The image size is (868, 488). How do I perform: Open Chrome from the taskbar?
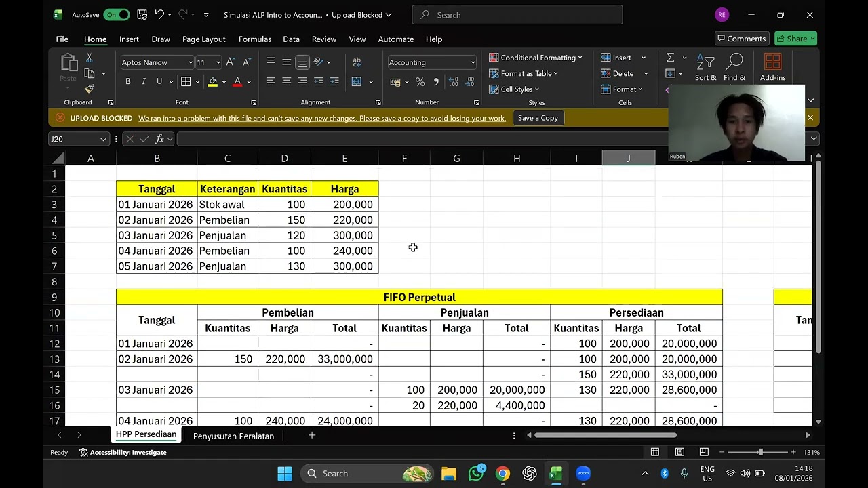(502, 473)
